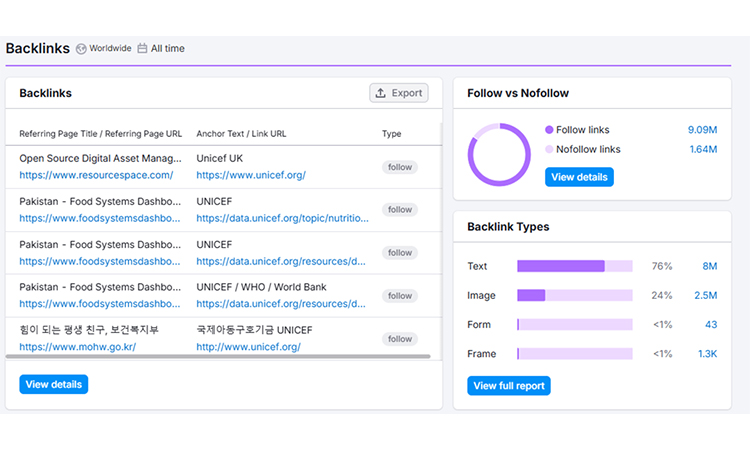750x450 pixels.
Task: Click the All time calendar icon
Action: pos(142,48)
